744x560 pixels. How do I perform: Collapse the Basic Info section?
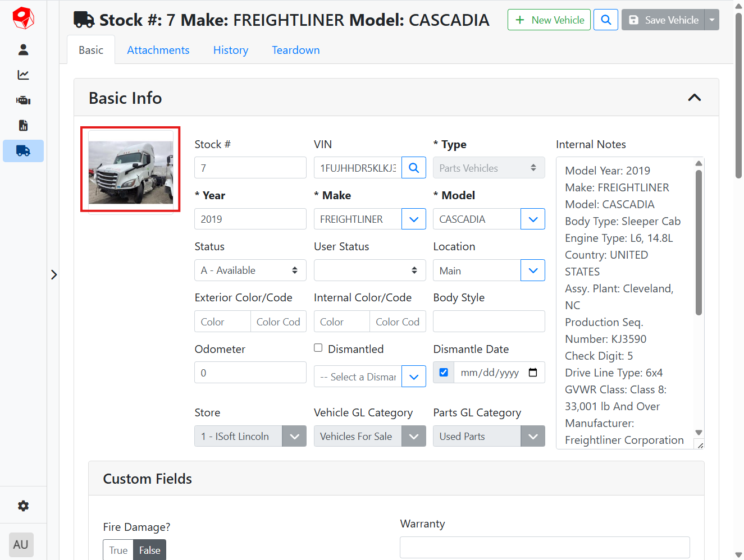pyautogui.click(x=694, y=98)
